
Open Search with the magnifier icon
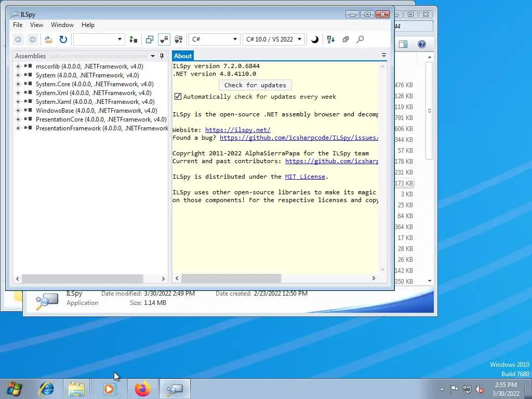(x=360, y=39)
